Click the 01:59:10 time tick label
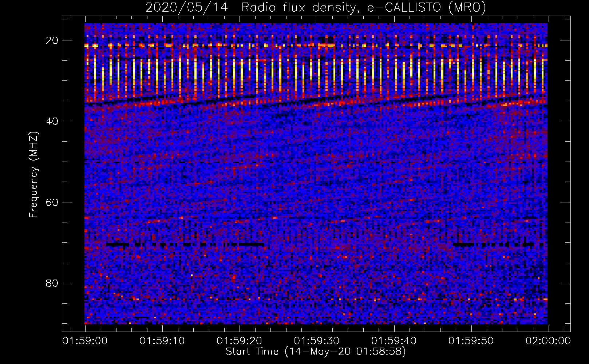The height and width of the screenshot is (364, 589). 162,341
